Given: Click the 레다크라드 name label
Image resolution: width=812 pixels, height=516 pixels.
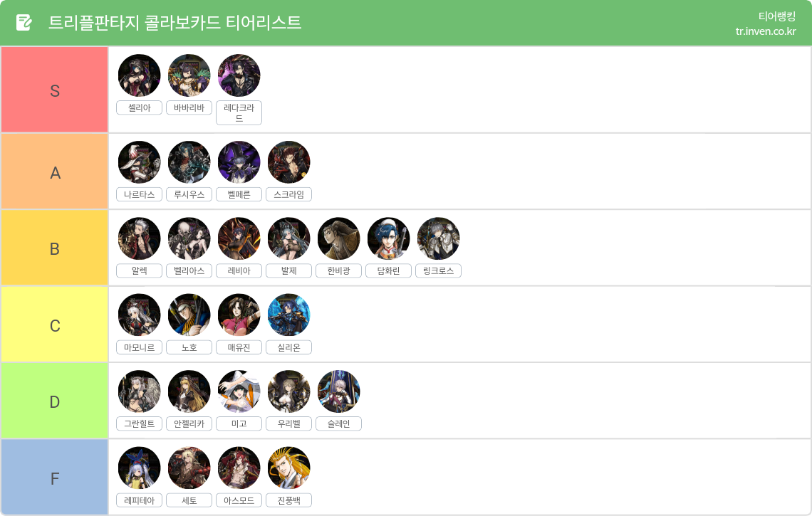Looking at the screenshot, I should (x=239, y=113).
